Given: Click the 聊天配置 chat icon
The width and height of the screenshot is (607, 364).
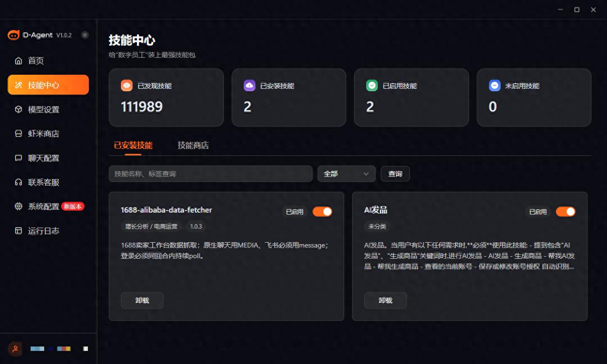Looking at the screenshot, I should pyautogui.click(x=18, y=158).
